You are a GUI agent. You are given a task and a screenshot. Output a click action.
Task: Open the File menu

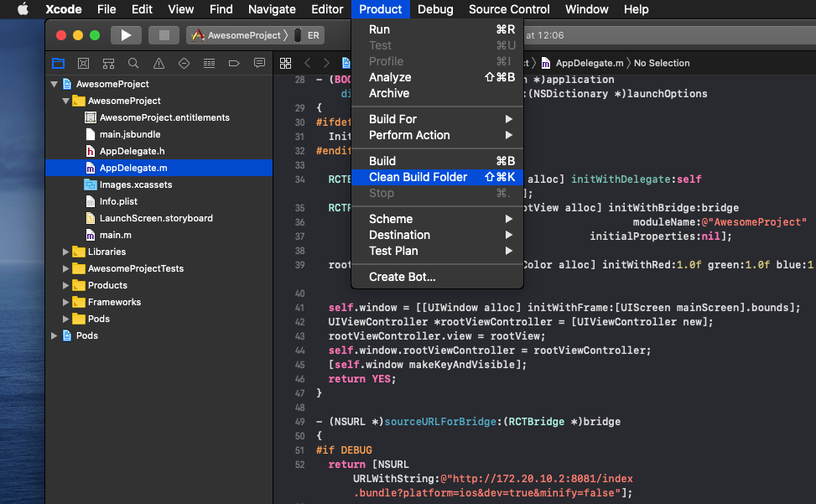(107, 9)
